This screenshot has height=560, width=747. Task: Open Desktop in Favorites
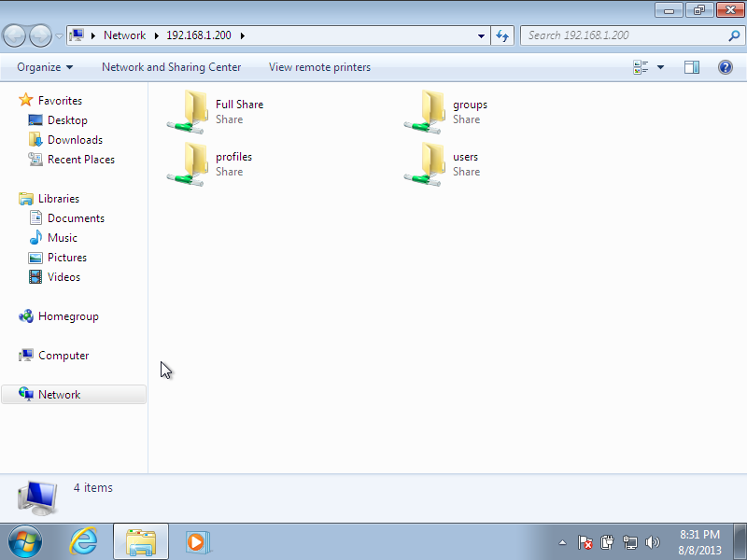click(x=67, y=120)
